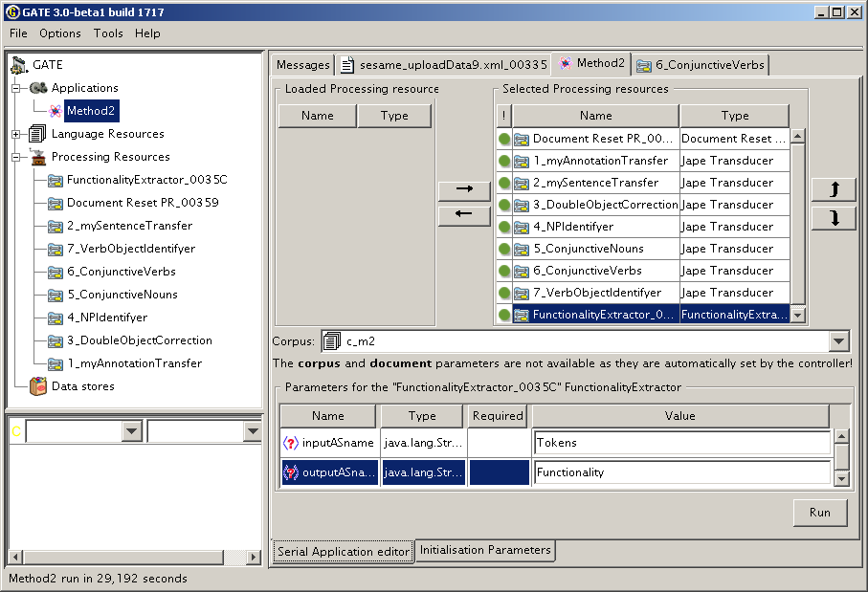Toggle green status light for 5_ConjunctiveNouns
This screenshot has width=868, height=592.
503,249
